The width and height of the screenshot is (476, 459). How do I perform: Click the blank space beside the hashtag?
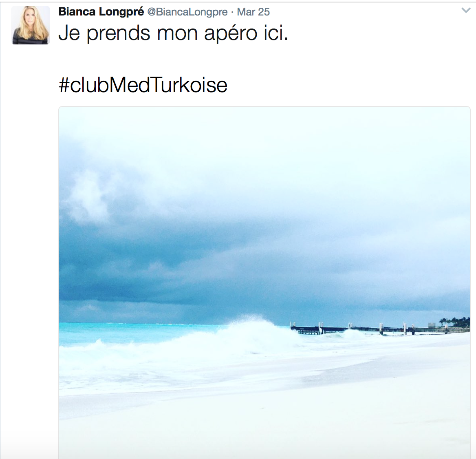[349, 85]
